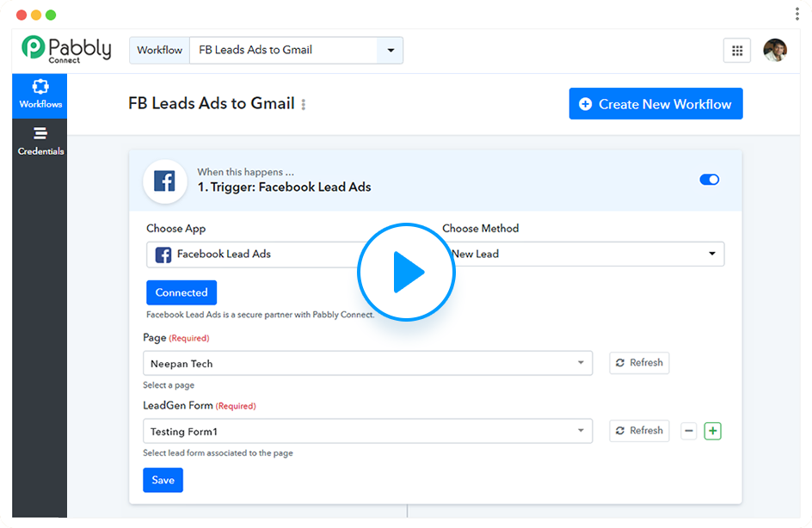Viewport: 812px width, 528px height.
Task: Open the LeadGen Form Testing Form1 dropdown
Action: click(367, 431)
